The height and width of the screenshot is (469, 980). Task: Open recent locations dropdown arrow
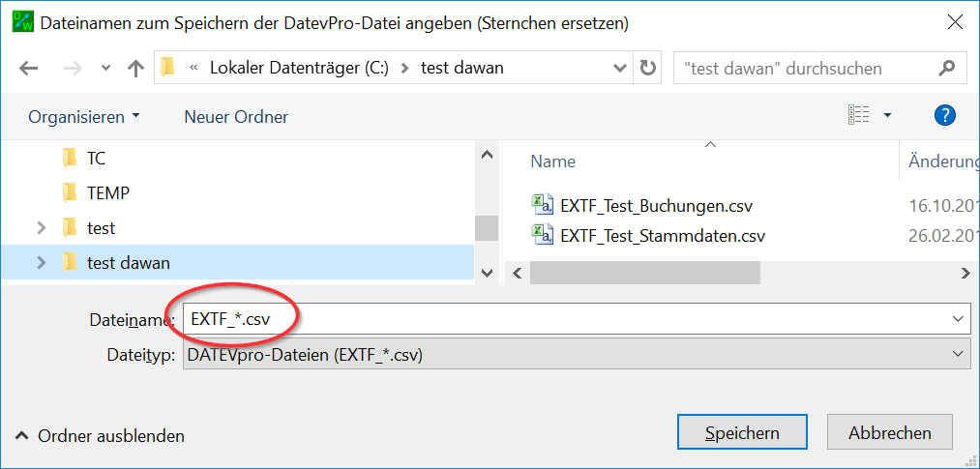pos(105,68)
